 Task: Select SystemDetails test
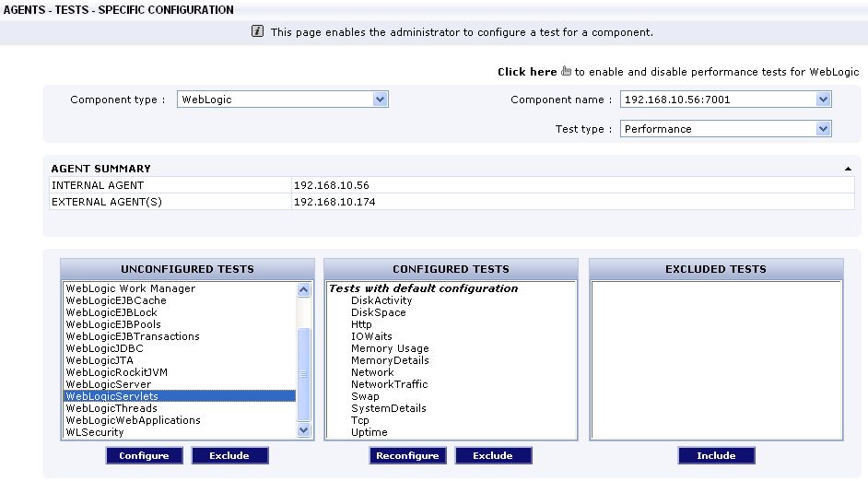[x=389, y=408]
